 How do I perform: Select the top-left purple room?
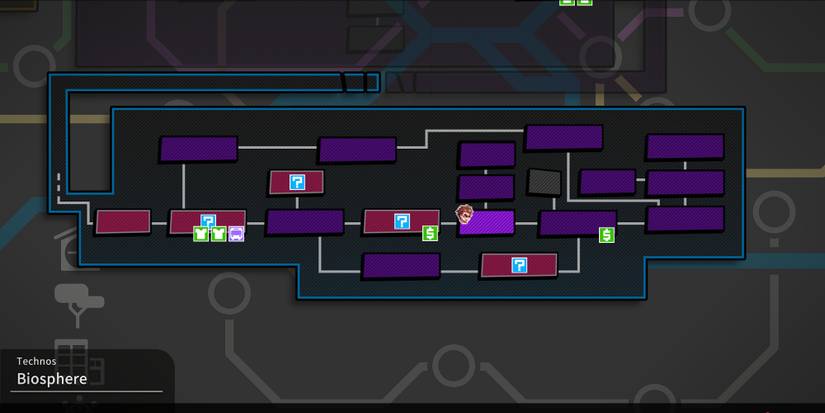198,149
